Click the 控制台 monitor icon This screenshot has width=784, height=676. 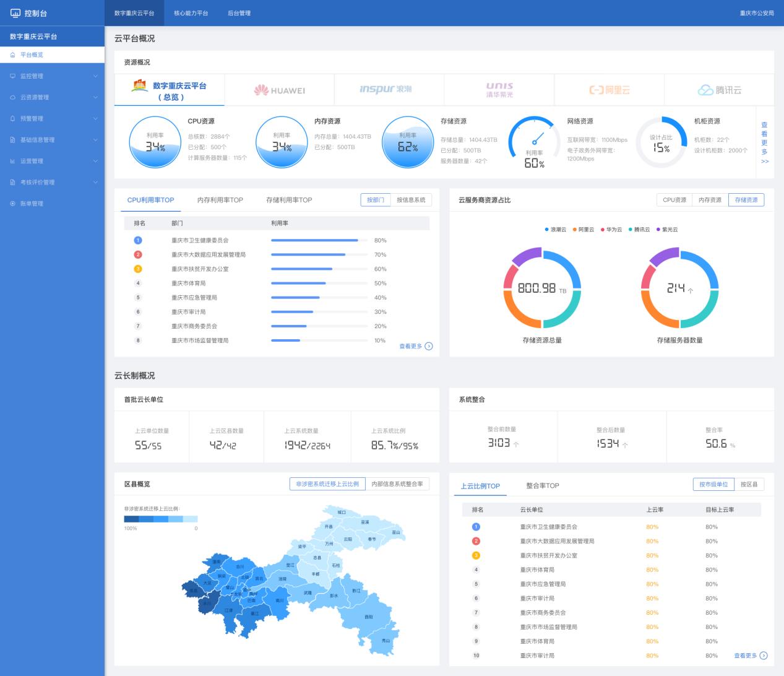tap(15, 12)
